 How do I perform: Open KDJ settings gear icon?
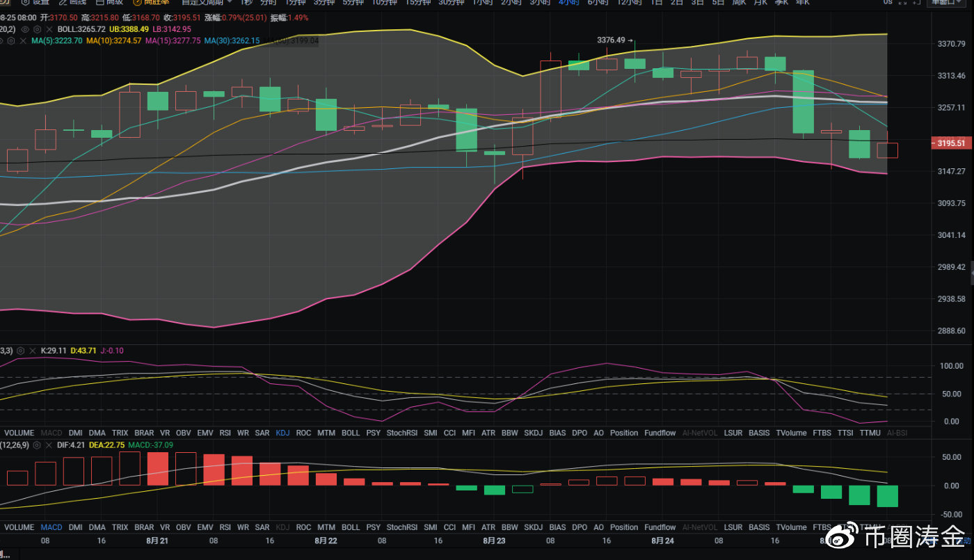(20, 351)
